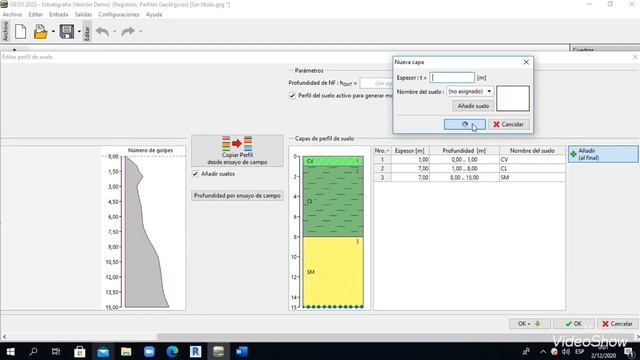The width and height of the screenshot is (640, 360).
Task: Select table row 2 with soil CL
Action: click(469, 169)
